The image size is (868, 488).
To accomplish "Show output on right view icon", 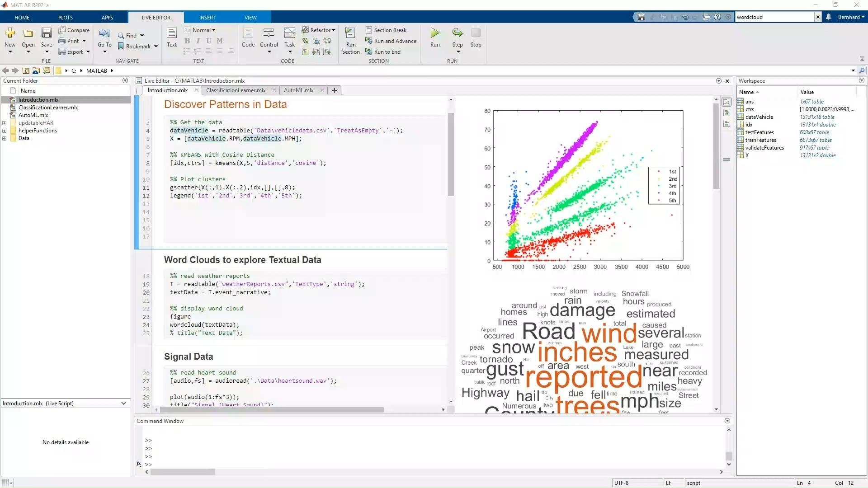I will tap(726, 102).
